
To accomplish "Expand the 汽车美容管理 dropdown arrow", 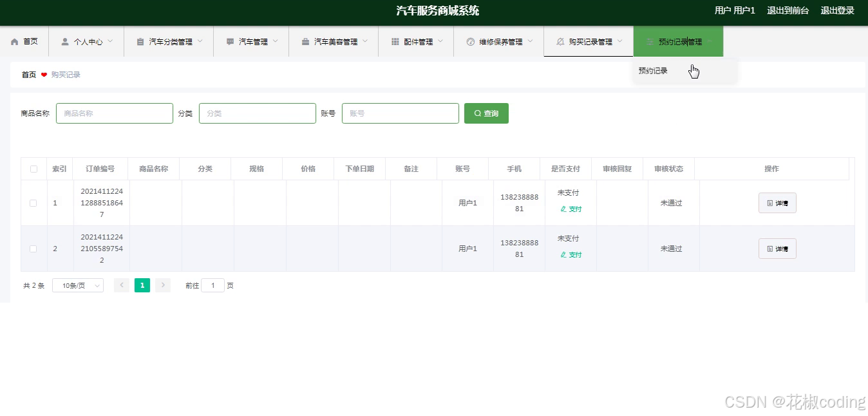I will [365, 41].
